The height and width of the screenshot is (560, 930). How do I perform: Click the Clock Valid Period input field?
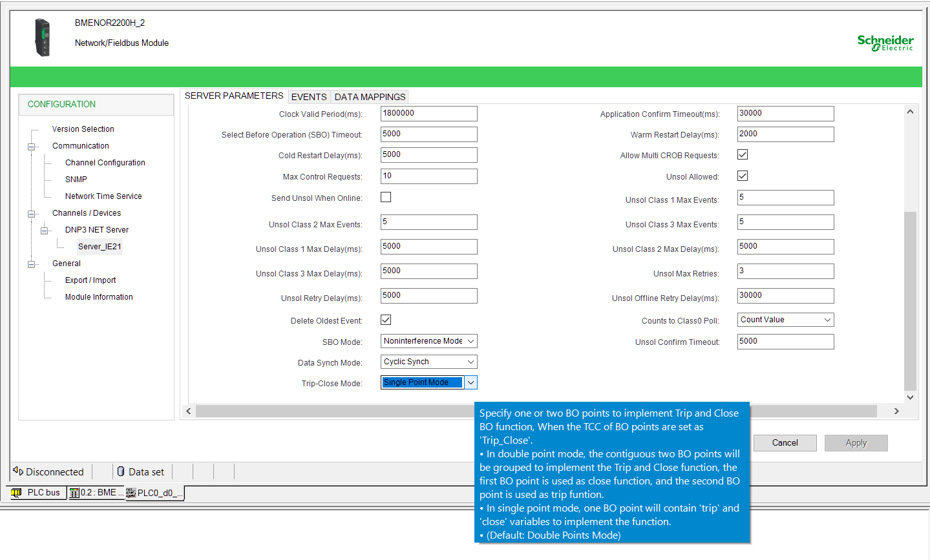pos(429,114)
